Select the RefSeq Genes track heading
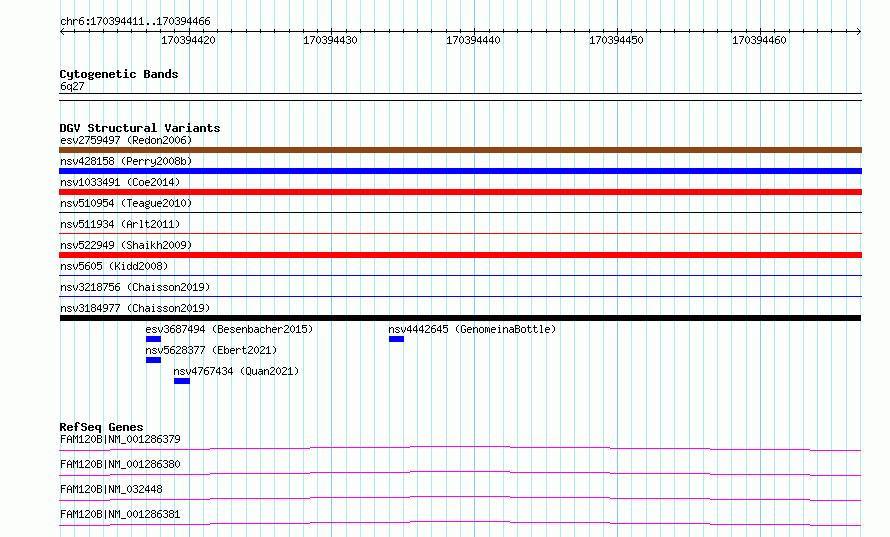 point(102,427)
